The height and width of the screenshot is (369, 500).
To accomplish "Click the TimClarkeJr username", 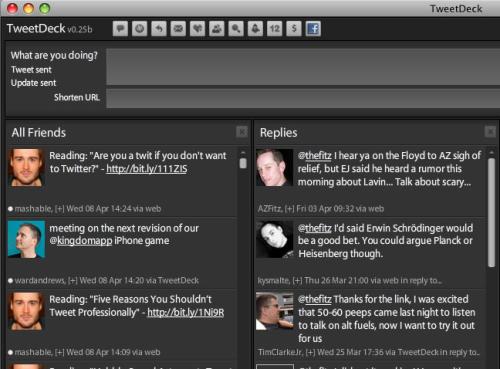I will [280, 352].
